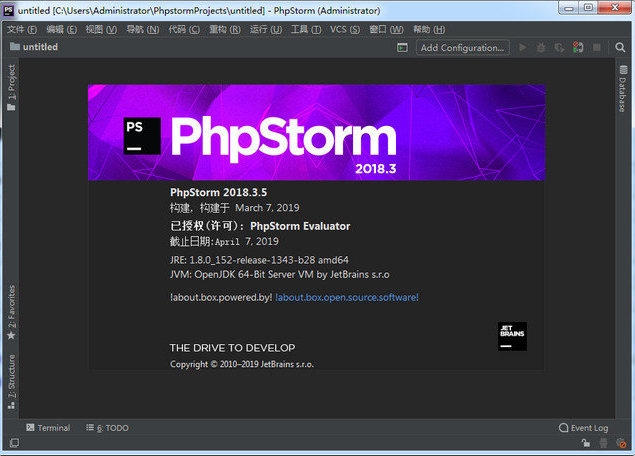Click the Run button in the toolbar

(x=524, y=47)
